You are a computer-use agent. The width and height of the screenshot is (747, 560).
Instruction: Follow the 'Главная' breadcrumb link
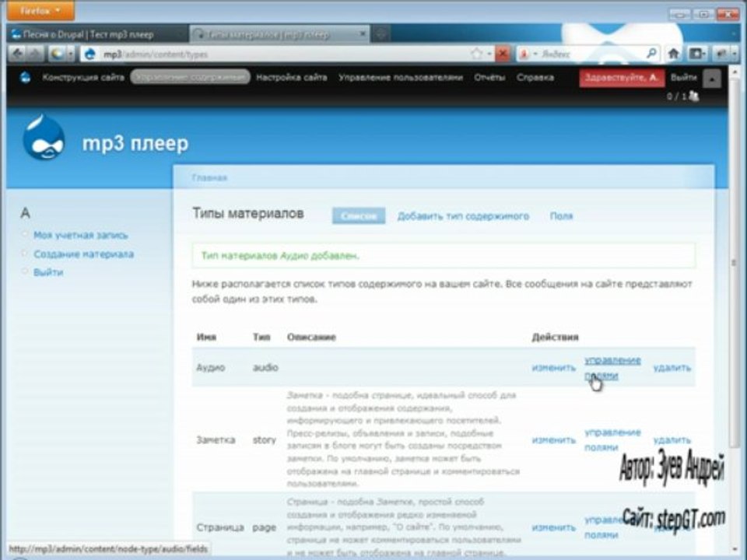coord(209,177)
